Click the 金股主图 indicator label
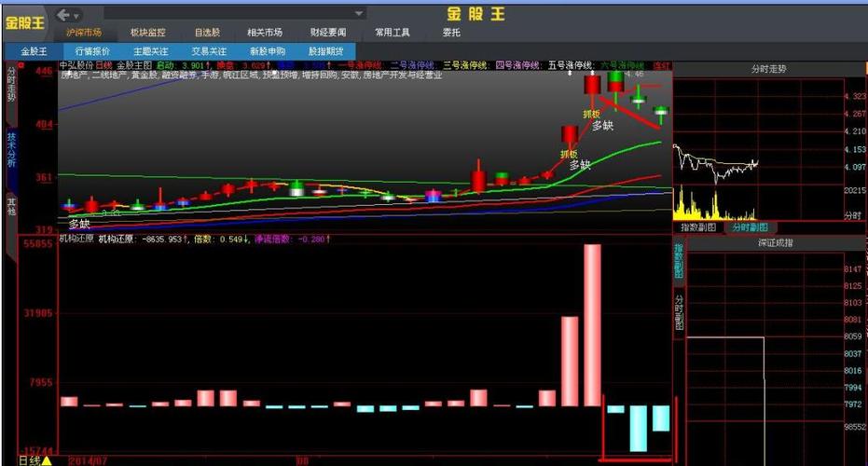868x466 pixels. (134, 66)
